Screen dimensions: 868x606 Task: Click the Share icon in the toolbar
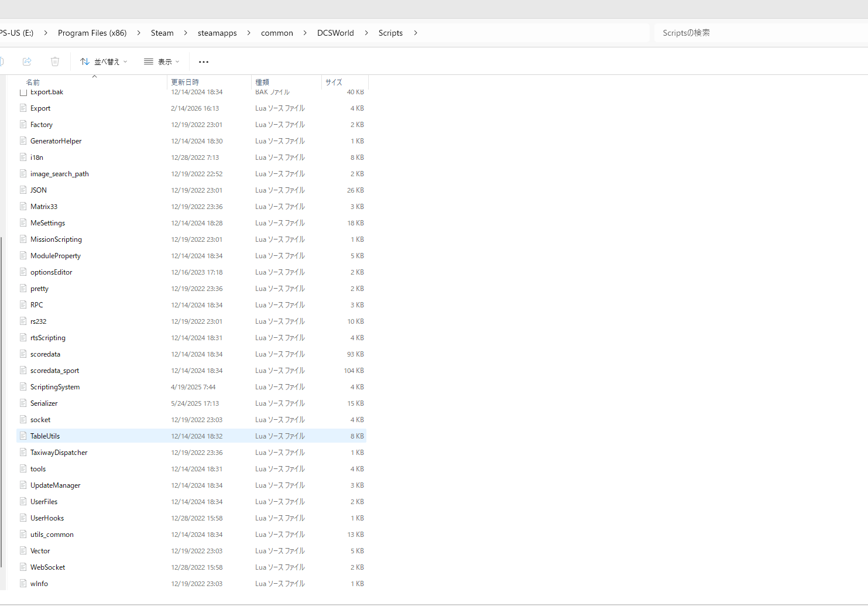coord(27,61)
